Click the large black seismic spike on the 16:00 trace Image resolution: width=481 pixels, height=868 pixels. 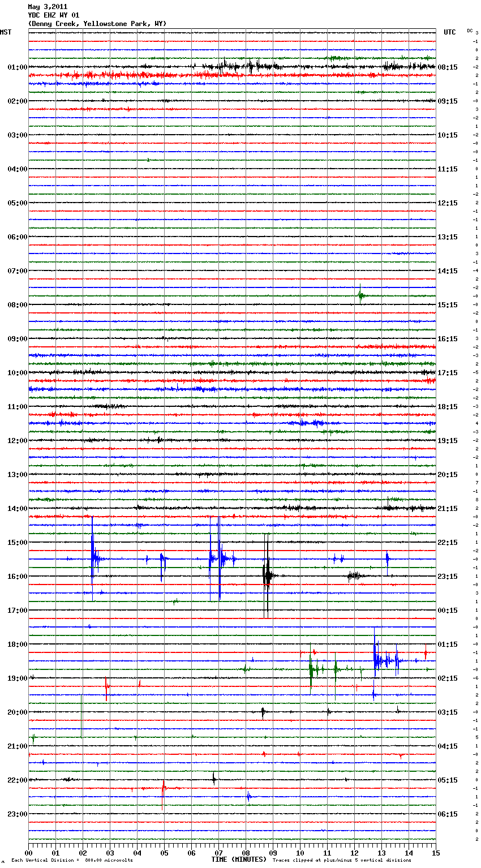click(x=267, y=576)
